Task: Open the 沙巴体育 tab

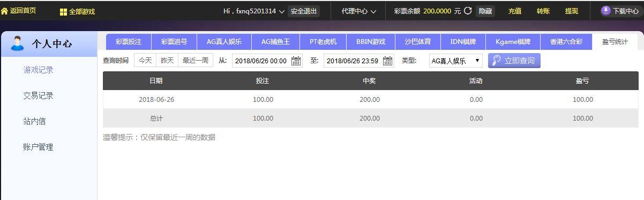Action: coord(417,42)
